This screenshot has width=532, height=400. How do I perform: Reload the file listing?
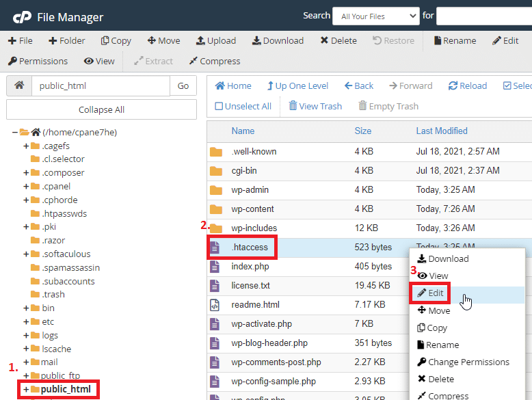(468, 86)
